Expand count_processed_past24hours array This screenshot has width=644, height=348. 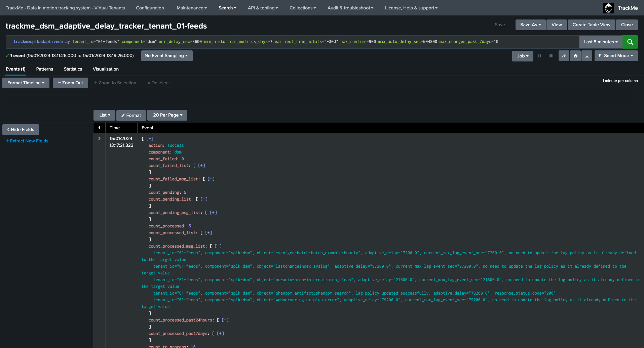[x=225, y=320]
